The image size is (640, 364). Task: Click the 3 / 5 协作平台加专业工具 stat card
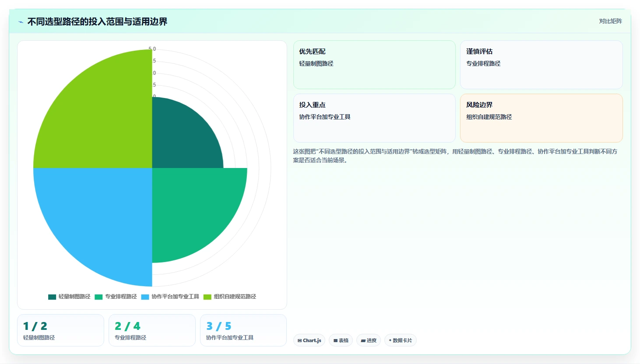click(x=243, y=330)
